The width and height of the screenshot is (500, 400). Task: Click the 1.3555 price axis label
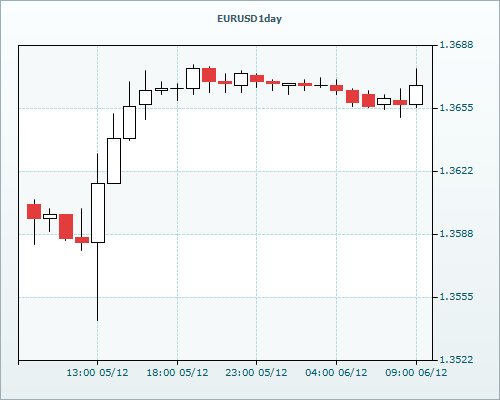[456, 297]
